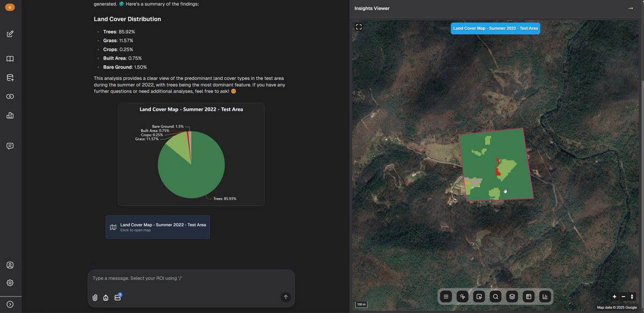This screenshot has height=313, width=644.
Task: Expand the sidebar using the bottom chevron
Action: pyautogui.click(x=10, y=303)
